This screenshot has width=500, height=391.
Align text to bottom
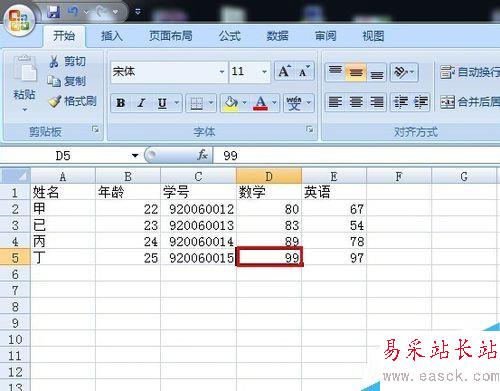[x=377, y=72]
